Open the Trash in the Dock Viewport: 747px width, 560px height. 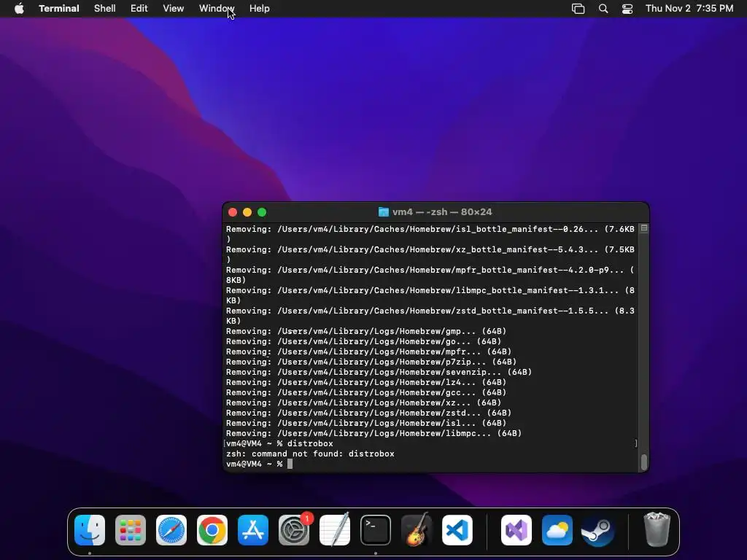(657, 530)
